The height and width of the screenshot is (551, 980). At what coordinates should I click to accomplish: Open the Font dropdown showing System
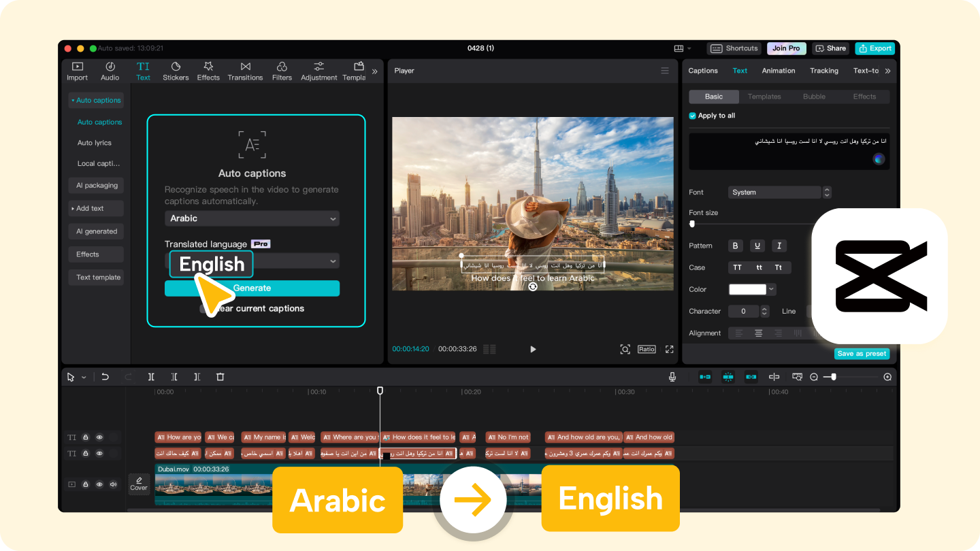coord(774,192)
